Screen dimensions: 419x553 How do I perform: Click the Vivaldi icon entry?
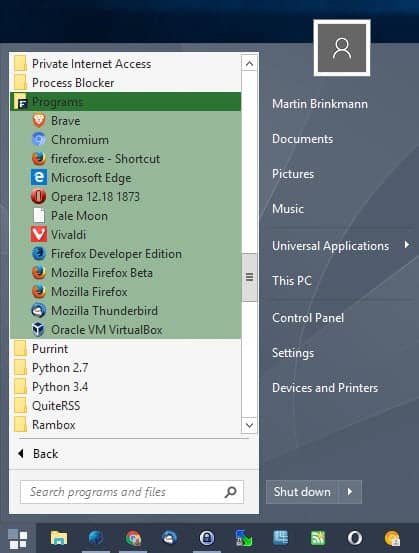coord(125,235)
